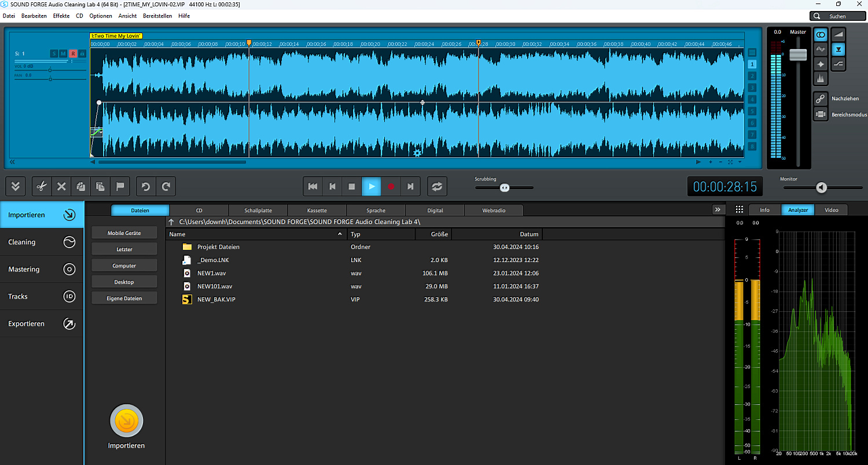Click the gear icon on the waveform

pyautogui.click(x=417, y=153)
